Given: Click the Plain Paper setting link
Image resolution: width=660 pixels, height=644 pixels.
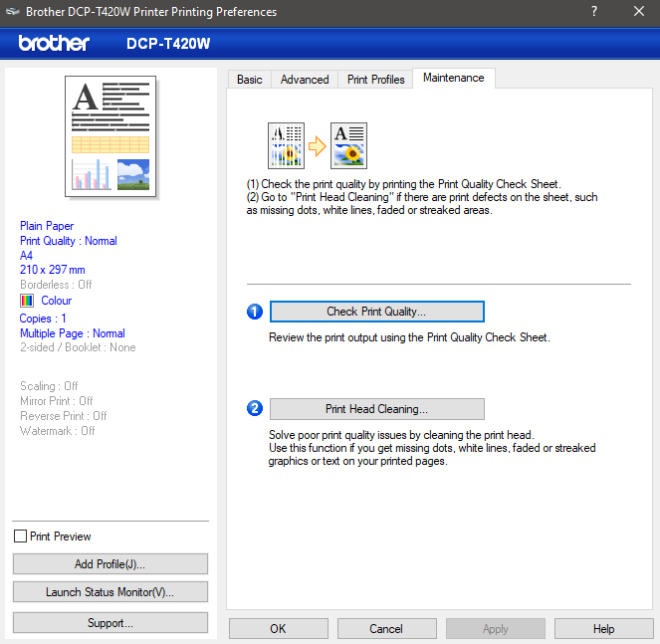Looking at the screenshot, I should [x=47, y=226].
